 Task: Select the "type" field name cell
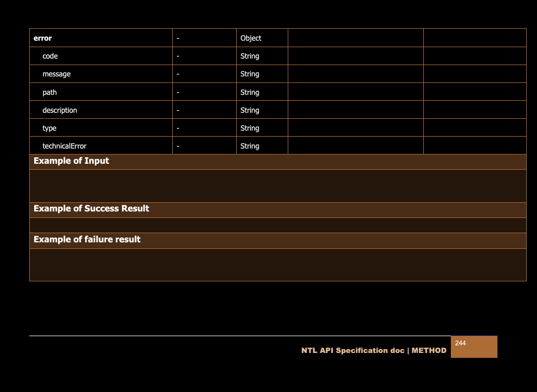pos(49,128)
